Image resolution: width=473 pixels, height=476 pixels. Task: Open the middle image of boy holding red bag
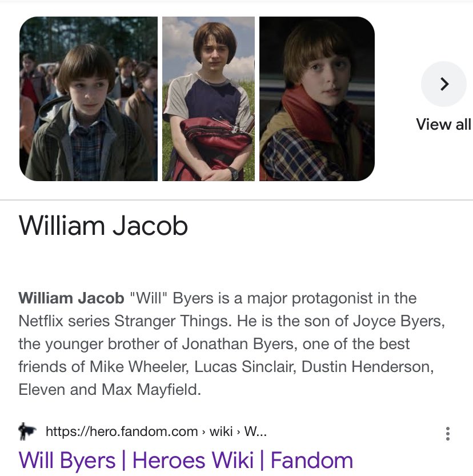(x=209, y=99)
